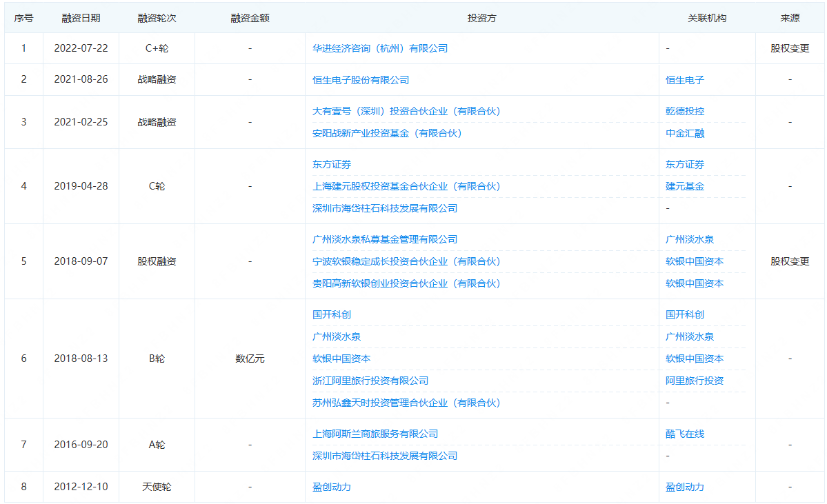Open 恒生电子股份有限公司 investor link
Viewport: 827px width, 504px height.
(361, 80)
